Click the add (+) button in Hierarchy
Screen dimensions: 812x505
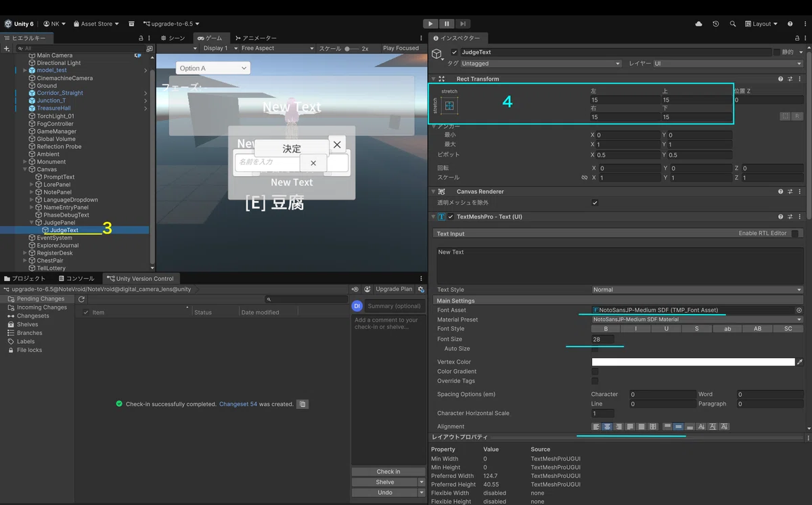[x=7, y=49]
